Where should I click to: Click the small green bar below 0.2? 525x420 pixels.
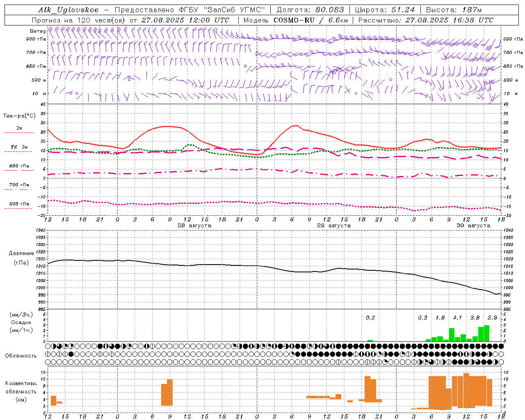click(370, 340)
